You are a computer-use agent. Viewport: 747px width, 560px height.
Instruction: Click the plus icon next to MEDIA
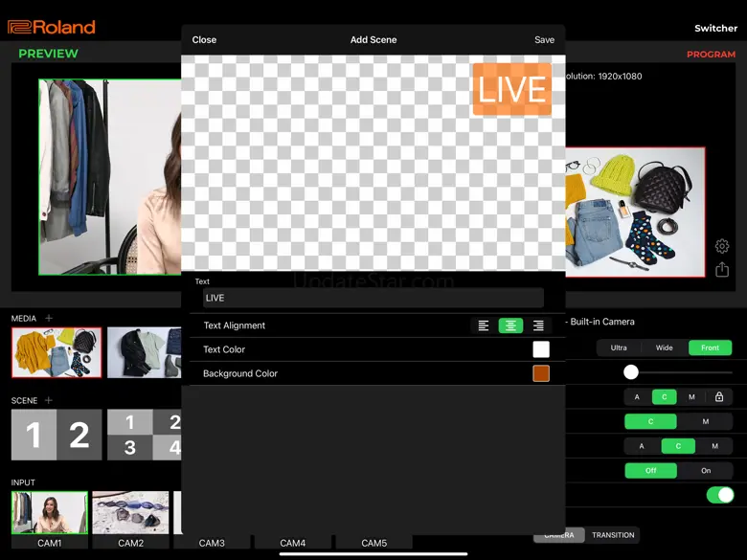(x=49, y=318)
